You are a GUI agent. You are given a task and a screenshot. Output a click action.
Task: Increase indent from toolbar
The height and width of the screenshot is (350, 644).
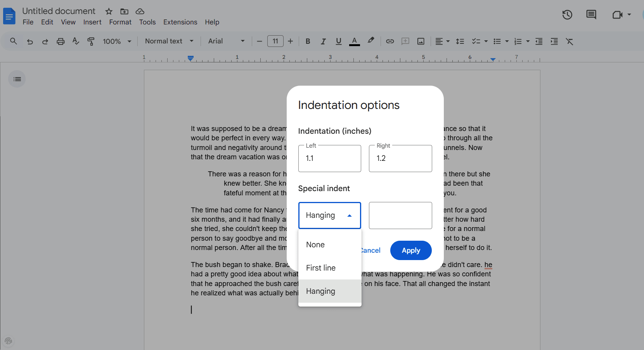point(554,41)
